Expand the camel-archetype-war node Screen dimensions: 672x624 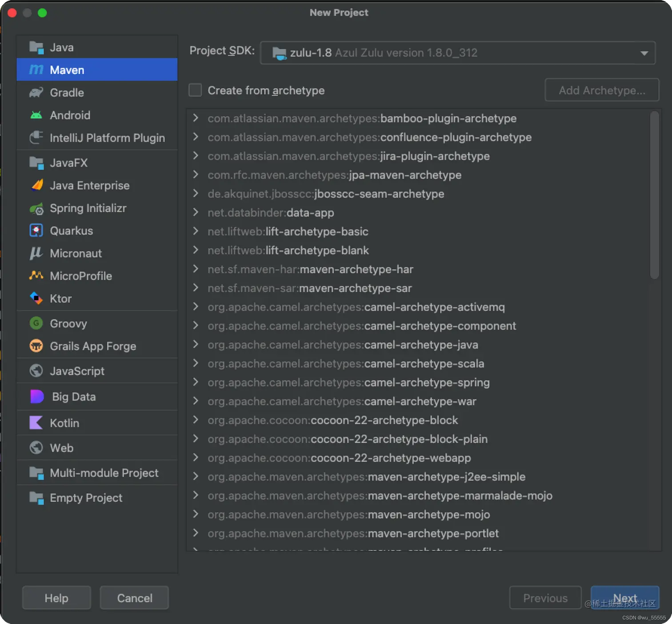click(x=196, y=401)
